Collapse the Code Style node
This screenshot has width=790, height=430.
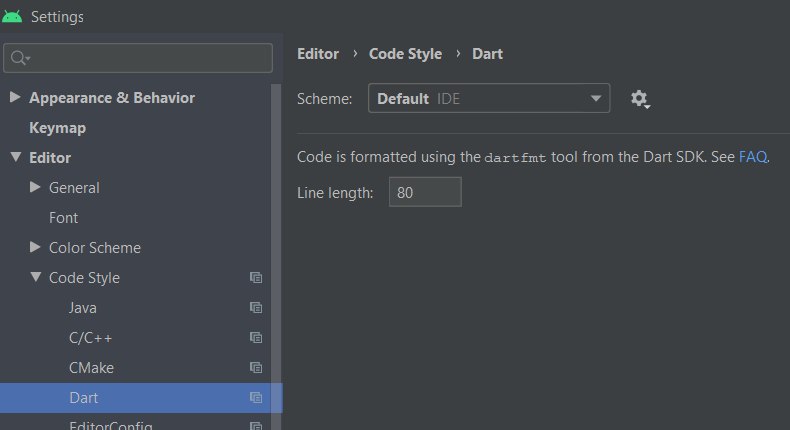click(x=35, y=277)
